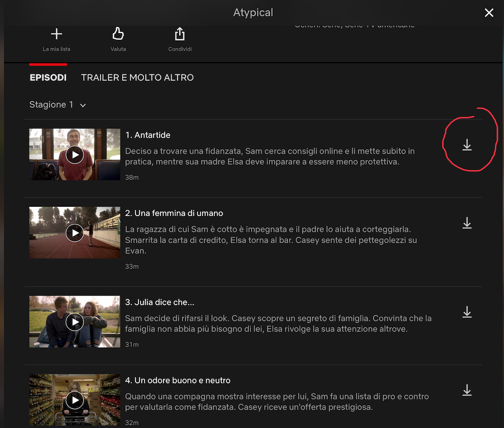Viewport: 504px width, 428px height.
Task: Click the '32m' duration of episode 4
Action: 132,422
